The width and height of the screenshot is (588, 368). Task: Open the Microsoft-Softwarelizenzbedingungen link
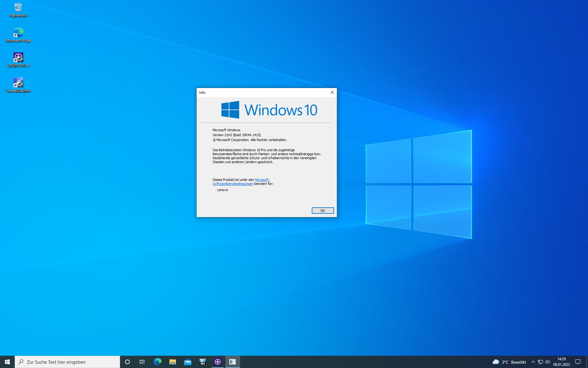[233, 184]
